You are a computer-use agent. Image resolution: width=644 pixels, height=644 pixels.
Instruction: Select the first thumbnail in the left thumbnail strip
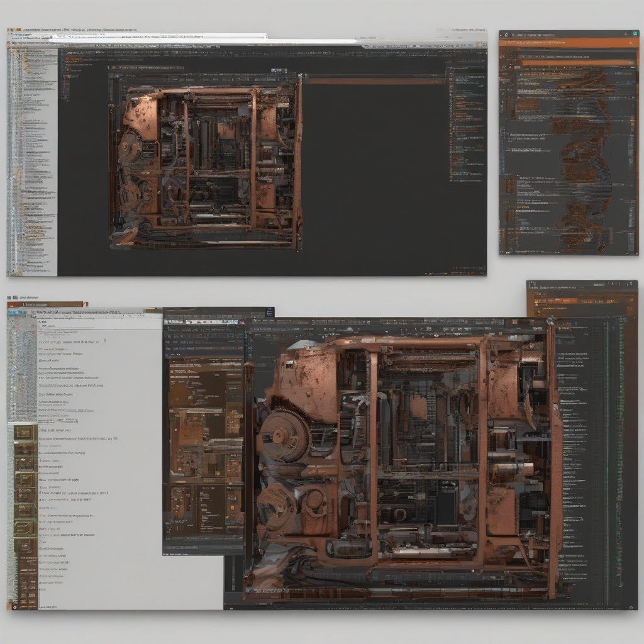point(25,433)
